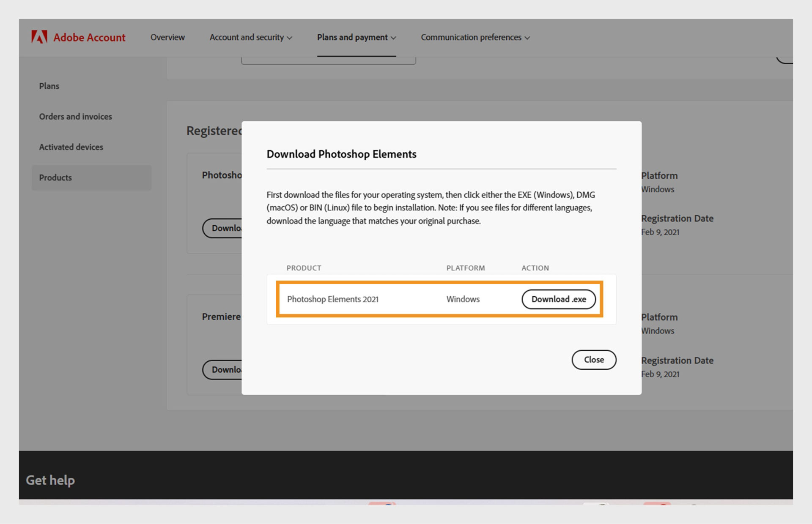Click the Download Photoshop Elements heading

pos(341,154)
